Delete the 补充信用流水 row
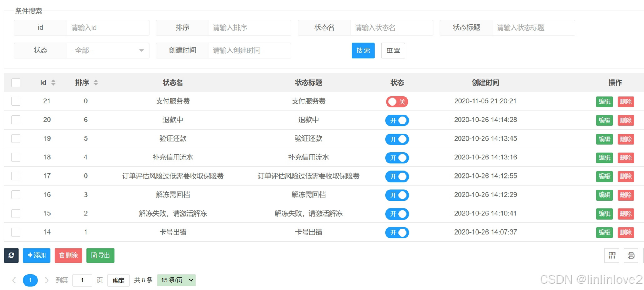Image resolution: width=644 pixels, height=290 pixels. 626,158
